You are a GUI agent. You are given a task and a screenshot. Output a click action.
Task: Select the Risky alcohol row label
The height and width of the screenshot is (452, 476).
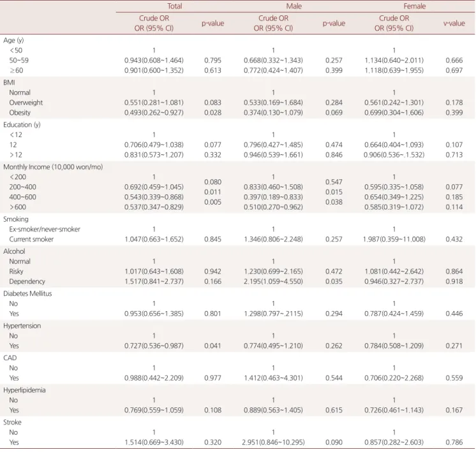coord(16,271)
